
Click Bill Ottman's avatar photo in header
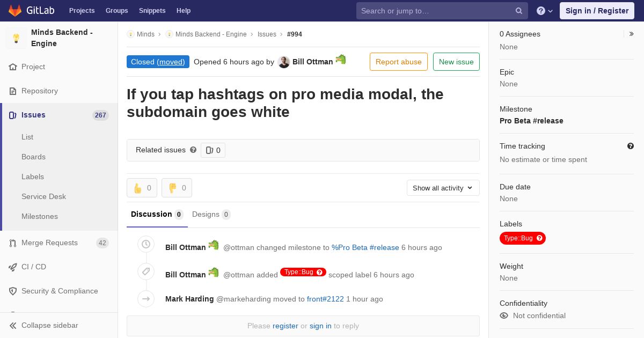(x=284, y=62)
